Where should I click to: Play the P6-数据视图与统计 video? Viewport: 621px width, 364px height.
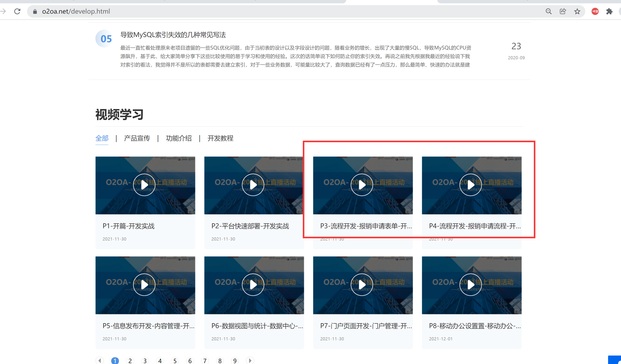253,285
